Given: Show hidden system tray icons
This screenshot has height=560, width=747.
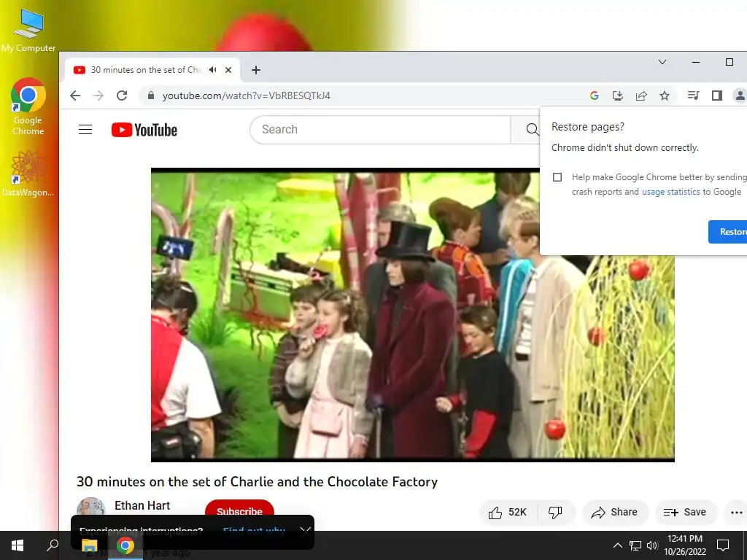Looking at the screenshot, I should click(x=617, y=545).
